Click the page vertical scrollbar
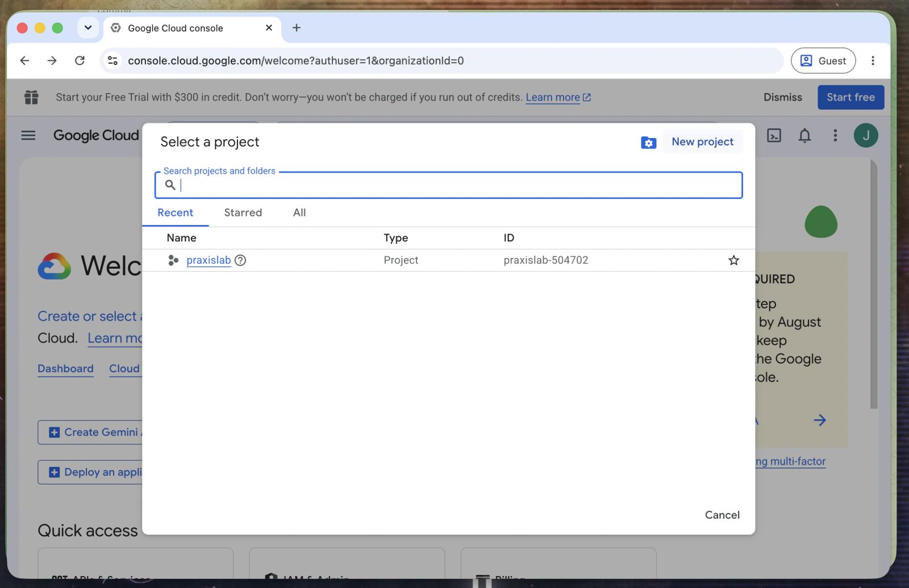 point(874,284)
